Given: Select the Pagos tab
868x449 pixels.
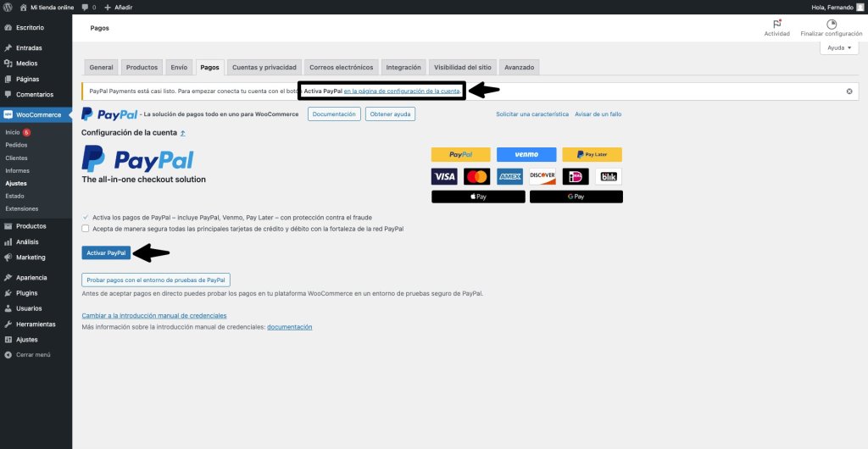Looking at the screenshot, I should pos(210,68).
